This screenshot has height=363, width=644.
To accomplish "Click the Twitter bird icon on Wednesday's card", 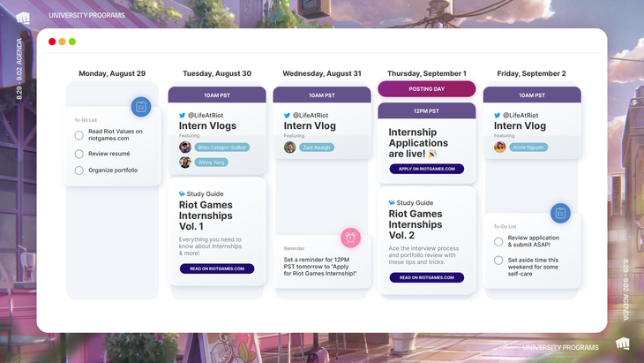I will [288, 116].
